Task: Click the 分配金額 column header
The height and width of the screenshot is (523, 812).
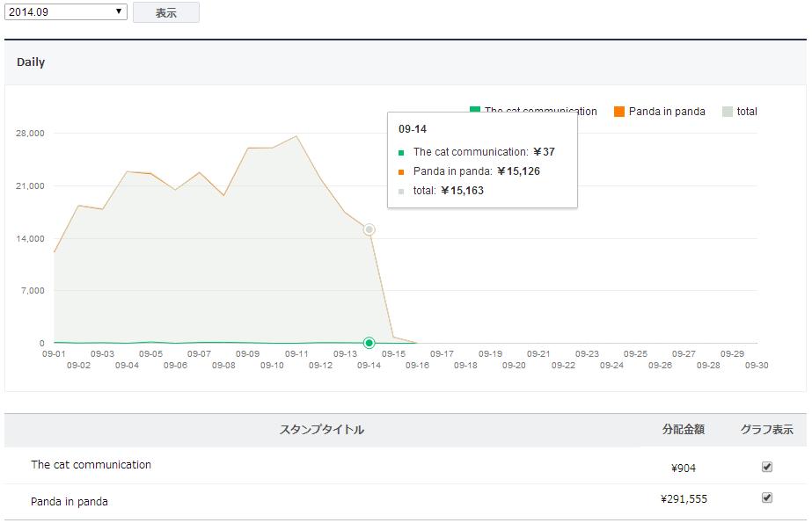Action: point(683,430)
